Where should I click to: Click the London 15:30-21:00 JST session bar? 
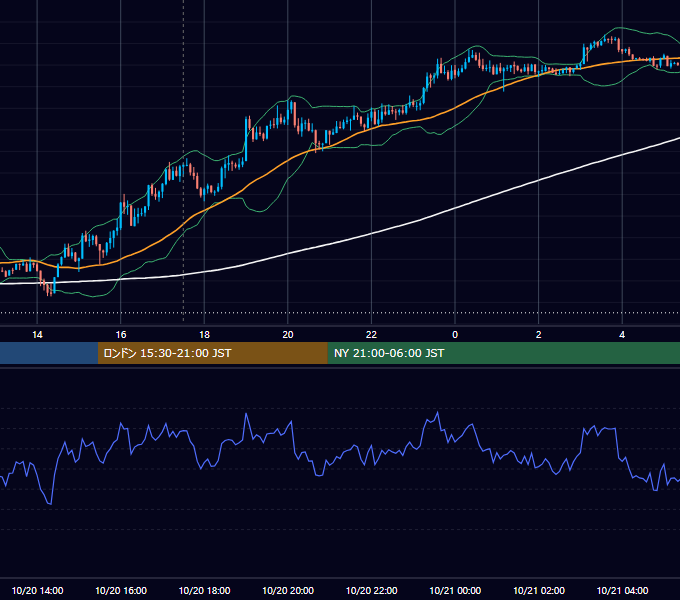tap(212, 353)
